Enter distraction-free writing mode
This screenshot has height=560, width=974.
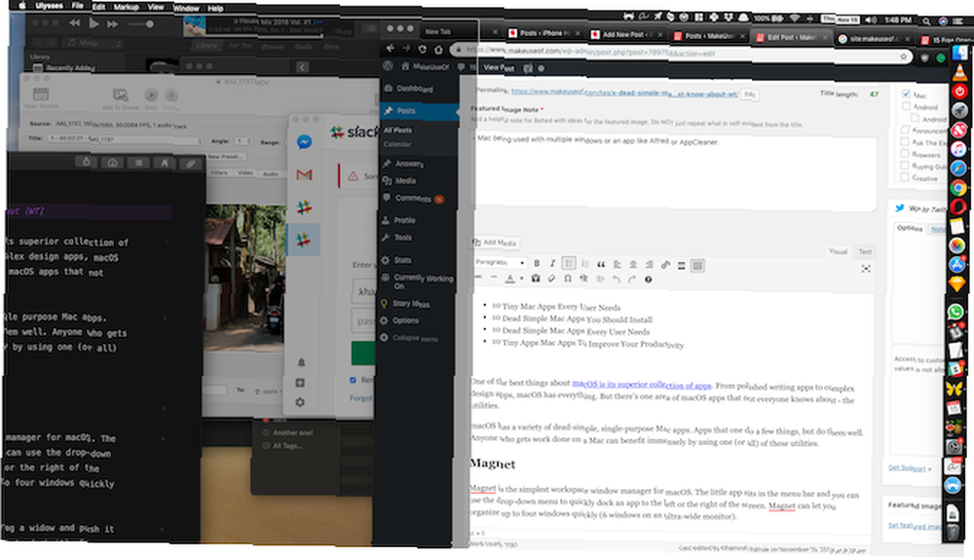coord(866,268)
